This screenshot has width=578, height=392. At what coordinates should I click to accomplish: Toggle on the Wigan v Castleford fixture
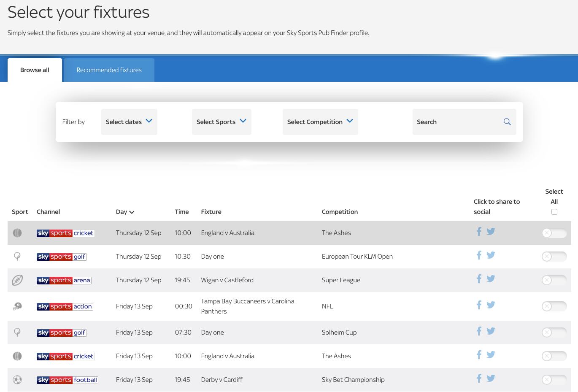(554, 280)
